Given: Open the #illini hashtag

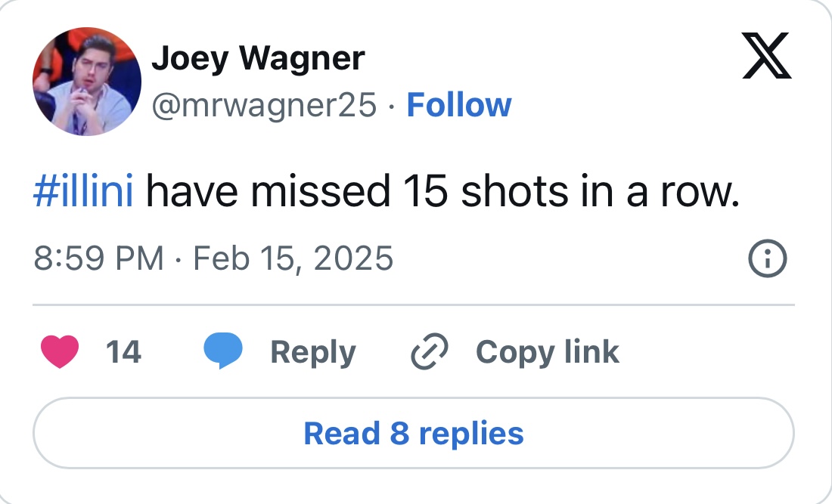Looking at the screenshot, I should [84, 193].
